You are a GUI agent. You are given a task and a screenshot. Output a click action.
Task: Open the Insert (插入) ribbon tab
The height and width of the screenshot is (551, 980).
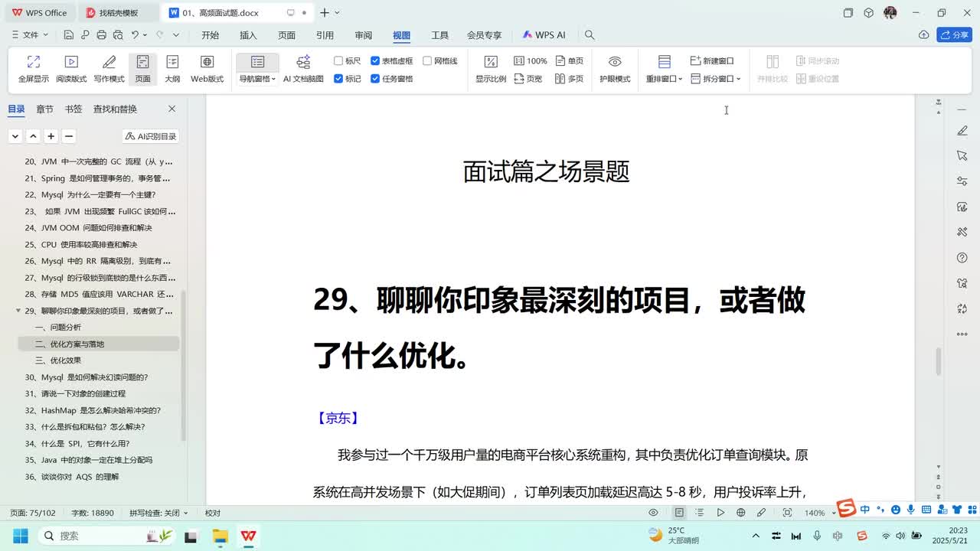(x=248, y=35)
